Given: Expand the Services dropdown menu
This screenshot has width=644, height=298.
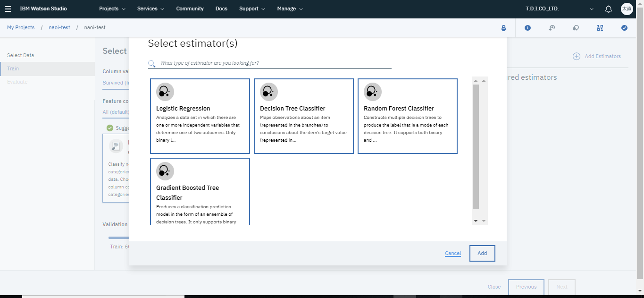Looking at the screenshot, I should [x=151, y=9].
